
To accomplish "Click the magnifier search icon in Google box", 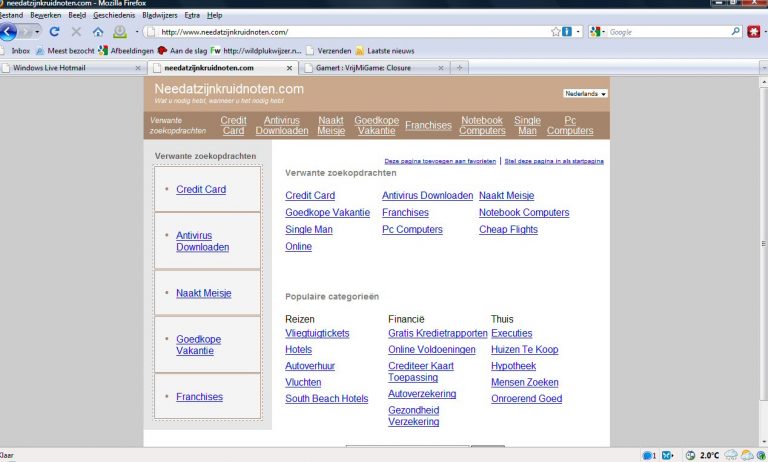I will pos(736,32).
